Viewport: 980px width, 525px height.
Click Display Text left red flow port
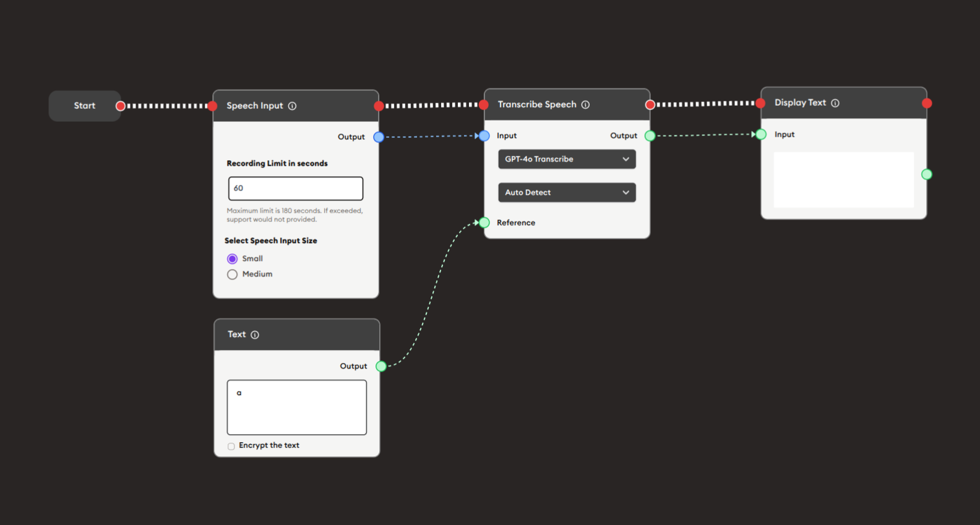point(760,103)
